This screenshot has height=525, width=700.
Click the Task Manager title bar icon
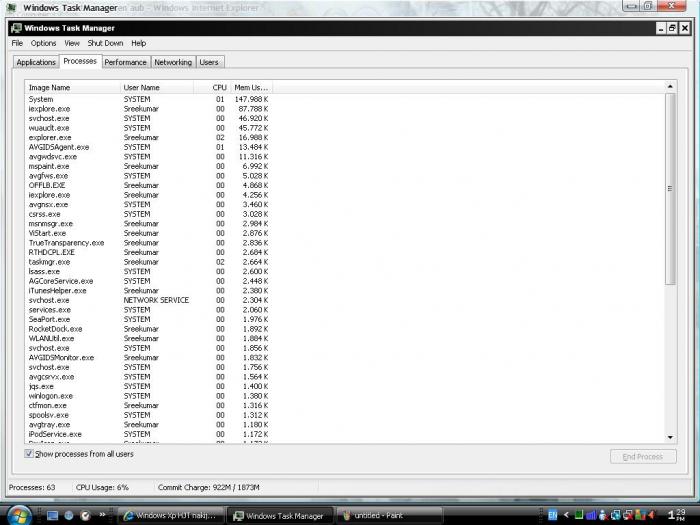coord(16,28)
